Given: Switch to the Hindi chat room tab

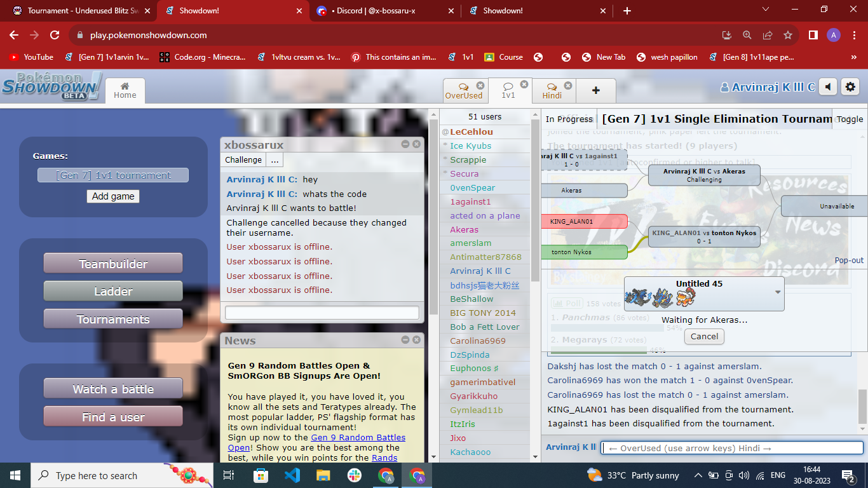Looking at the screenshot, I should (552, 91).
